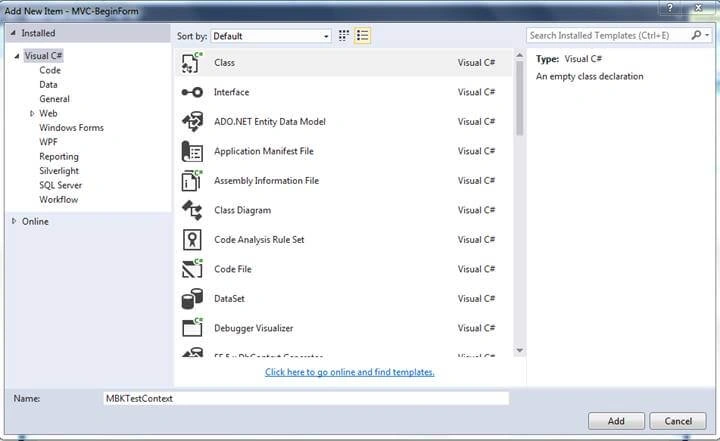Click the template list scroll-up arrow

tap(519, 55)
